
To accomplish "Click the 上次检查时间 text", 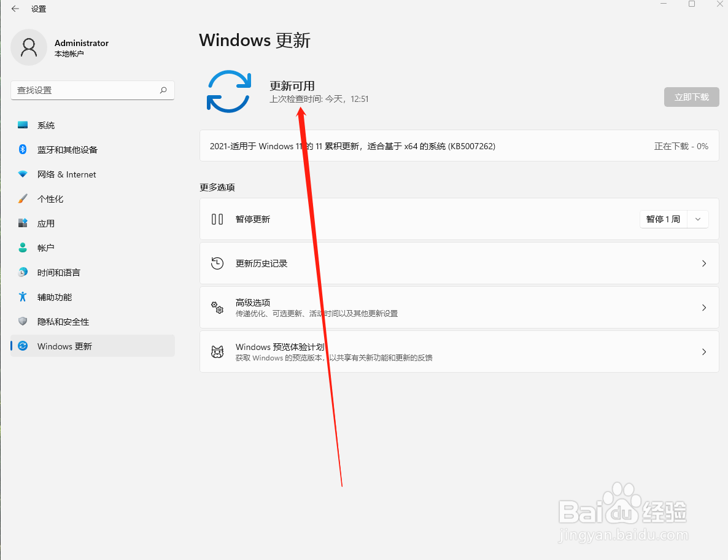I will pos(319,99).
